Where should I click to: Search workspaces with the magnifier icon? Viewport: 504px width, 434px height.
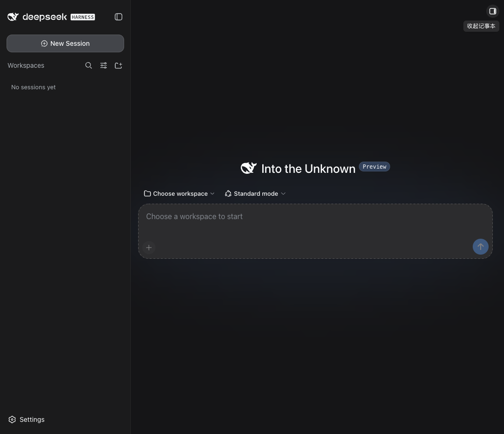click(x=88, y=65)
